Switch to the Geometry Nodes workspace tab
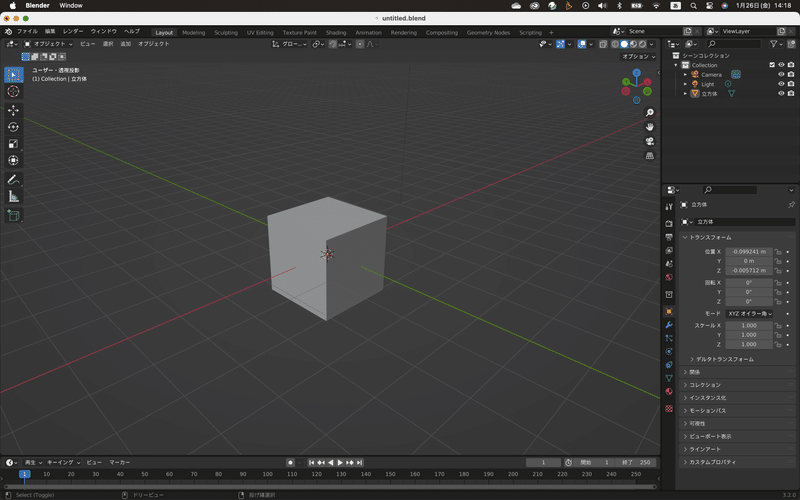Viewport: 800px width, 500px height. (x=488, y=32)
